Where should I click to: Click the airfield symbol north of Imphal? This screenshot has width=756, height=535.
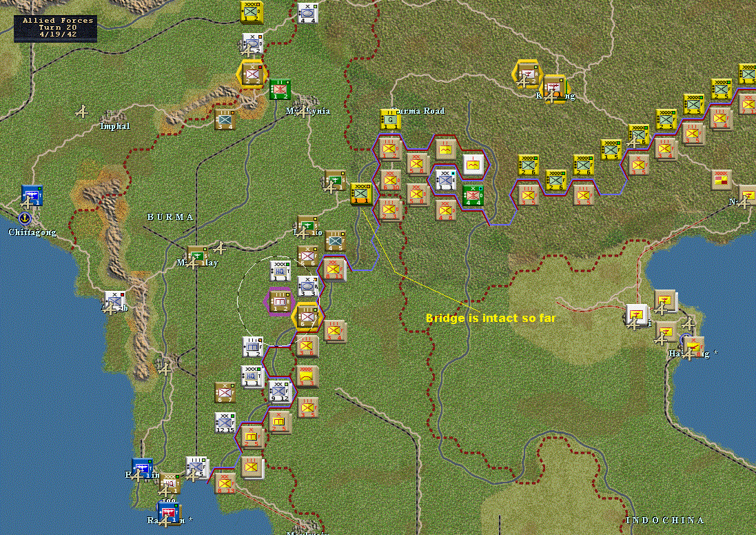pyautogui.click(x=82, y=112)
